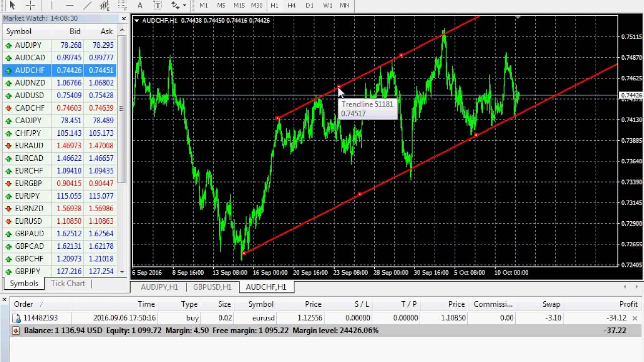This screenshot has height=362, width=644.
Task: Switch to the AUDJPY,H1 chart tab
Action: point(159,287)
